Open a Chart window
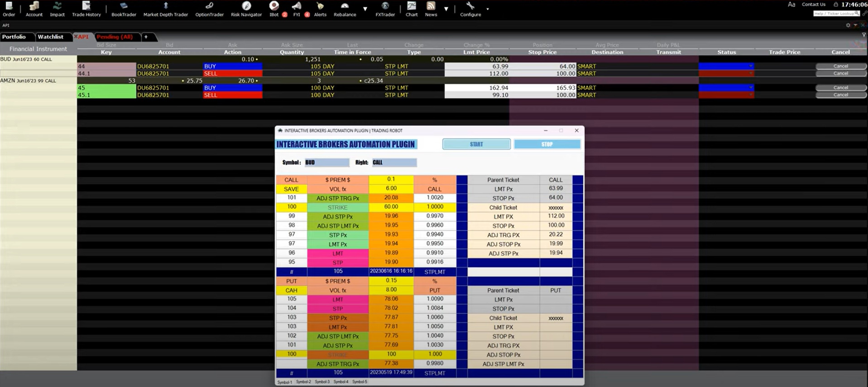Image resolution: width=868 pixels, height=387 pixels. click(412, 9)
